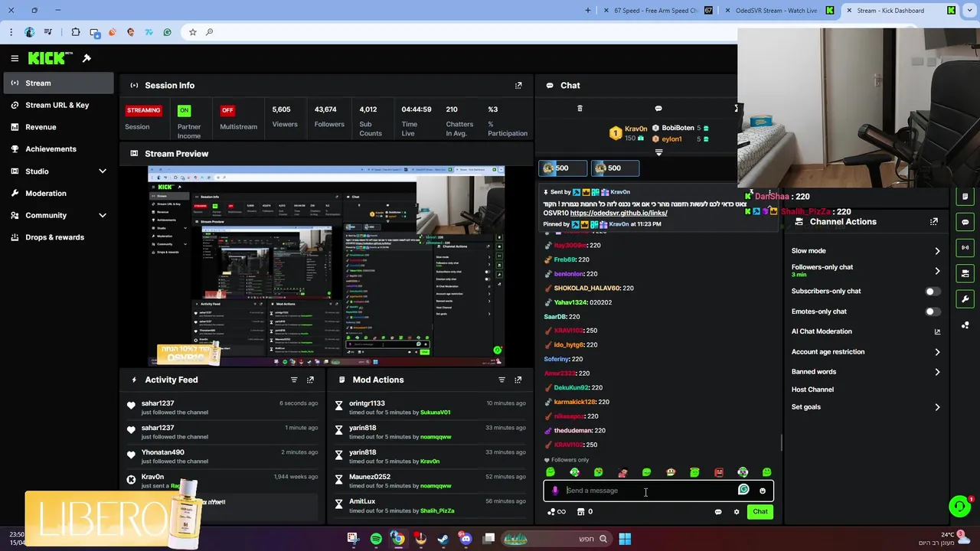980x551 pixels.
Task: Click the first 500 gift badge in chat
Action: [563, 168]
